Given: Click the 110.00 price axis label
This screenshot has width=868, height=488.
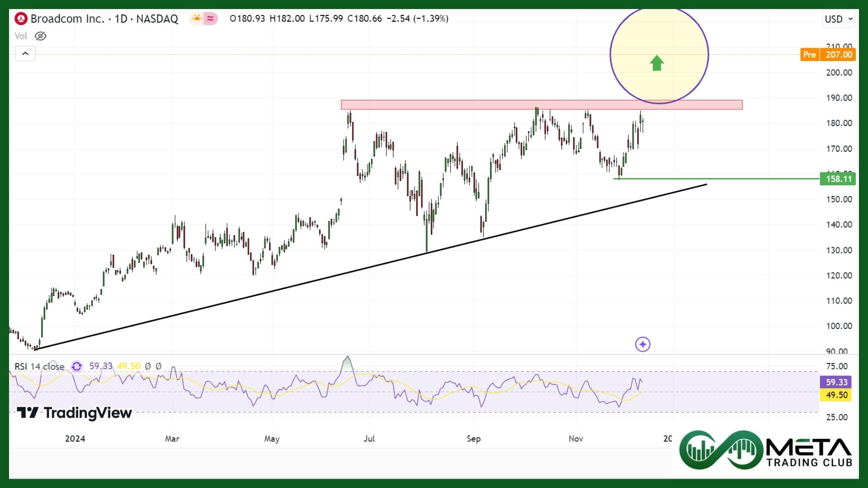Looking at the screenshot, I should click(839, 301).
